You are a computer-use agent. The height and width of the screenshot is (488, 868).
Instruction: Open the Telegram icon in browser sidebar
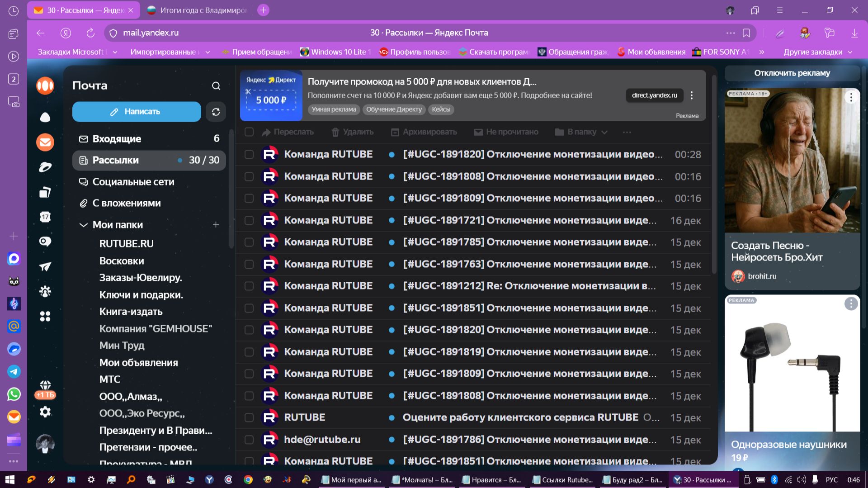coord(14,372)
